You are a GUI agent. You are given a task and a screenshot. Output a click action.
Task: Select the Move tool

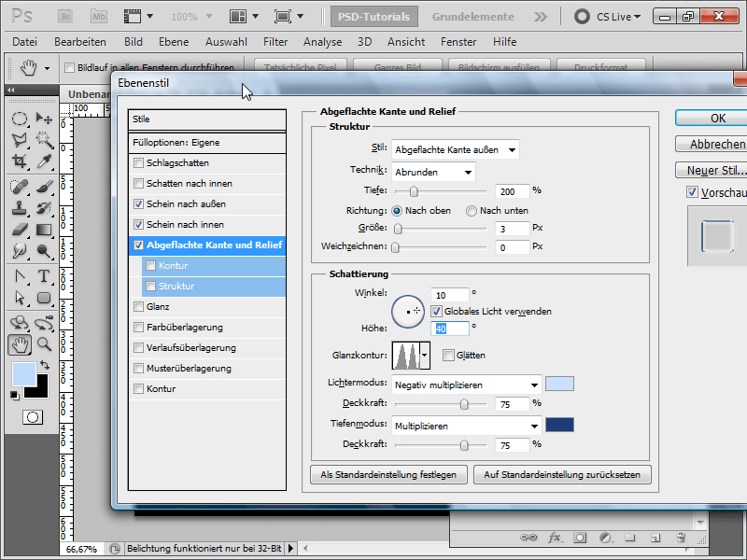tap(44, 119)
